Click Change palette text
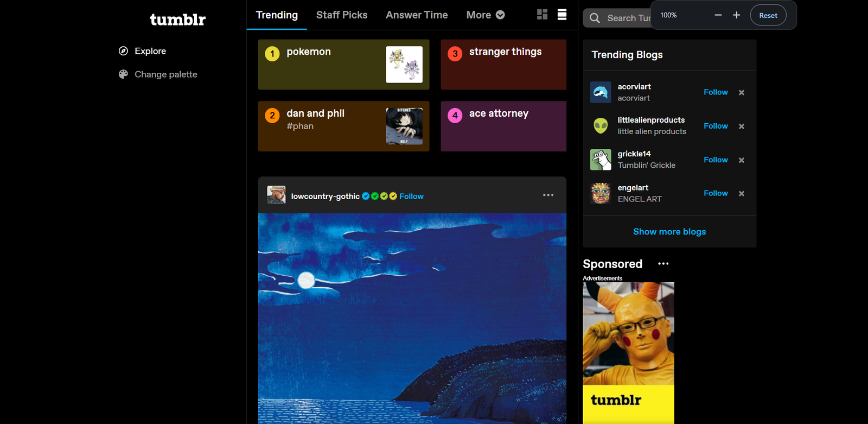The width and height of the screenshot is (868, 424). pos(166,74)
